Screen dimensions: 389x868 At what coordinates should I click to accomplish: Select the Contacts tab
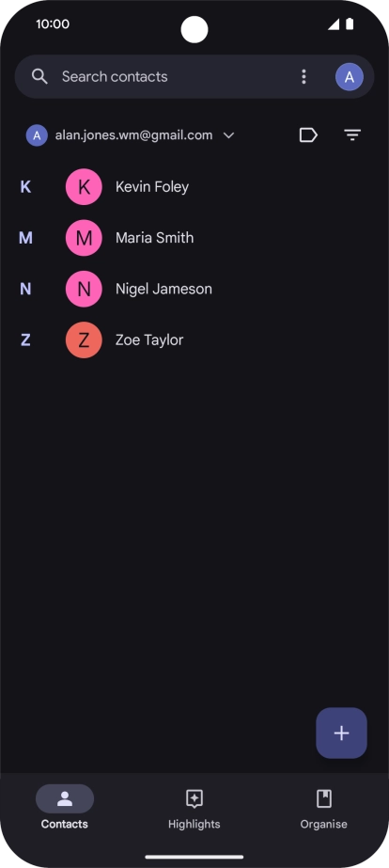click(65, 810)
